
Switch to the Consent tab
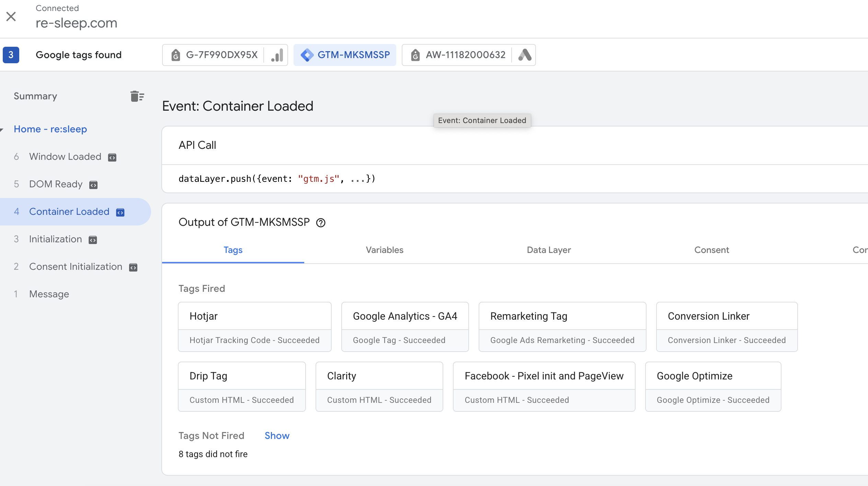tap(711, 250)
